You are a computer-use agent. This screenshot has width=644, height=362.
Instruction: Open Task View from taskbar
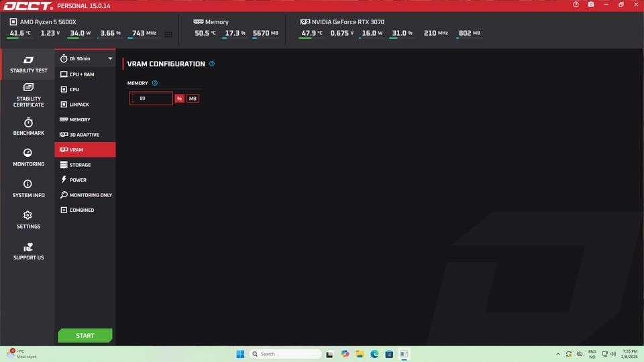click(x=329, y=354)
